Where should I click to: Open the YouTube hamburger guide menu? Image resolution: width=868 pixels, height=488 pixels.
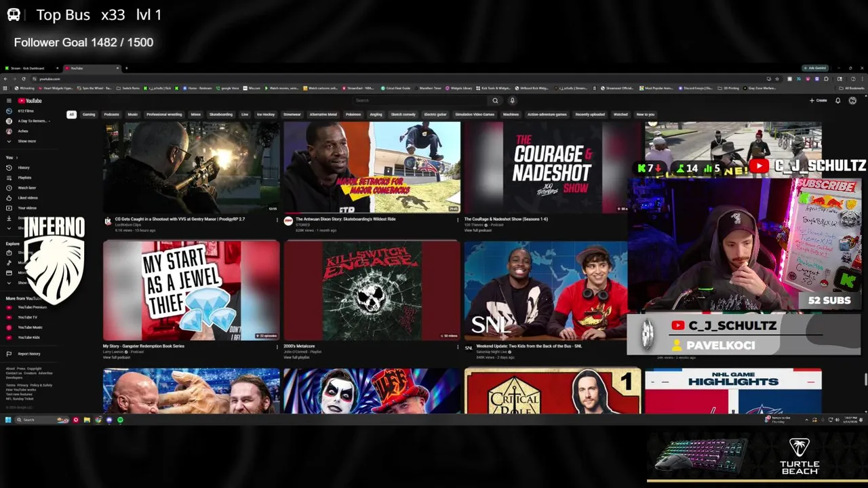[x=9, y=100]
